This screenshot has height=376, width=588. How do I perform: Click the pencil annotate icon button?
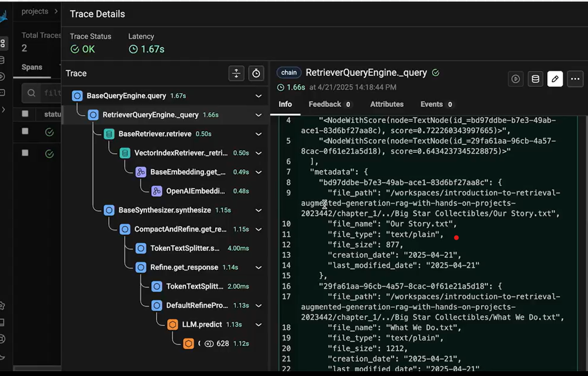click(x=555, y=79)
